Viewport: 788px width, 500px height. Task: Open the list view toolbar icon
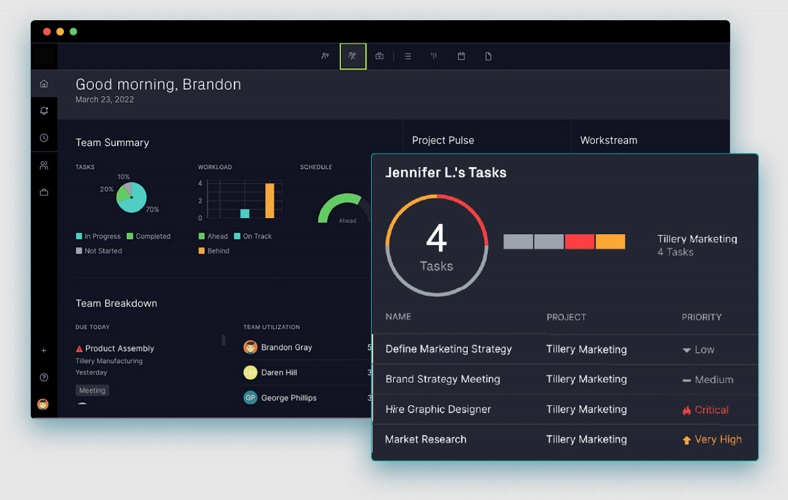point(407,56)
